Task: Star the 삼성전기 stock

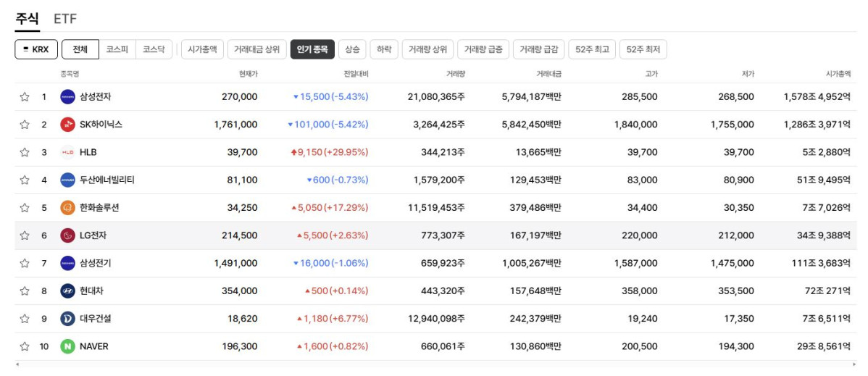Action: (x=25, y=263)
